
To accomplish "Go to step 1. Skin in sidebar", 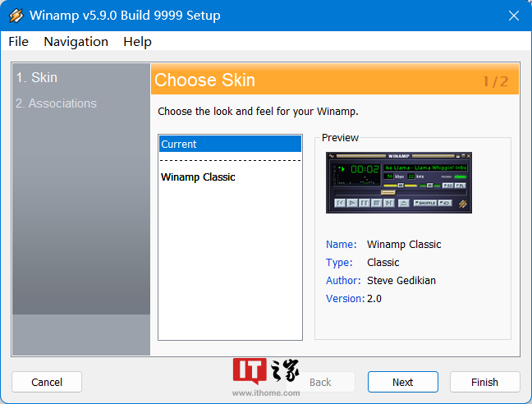I will pos(37,77).
